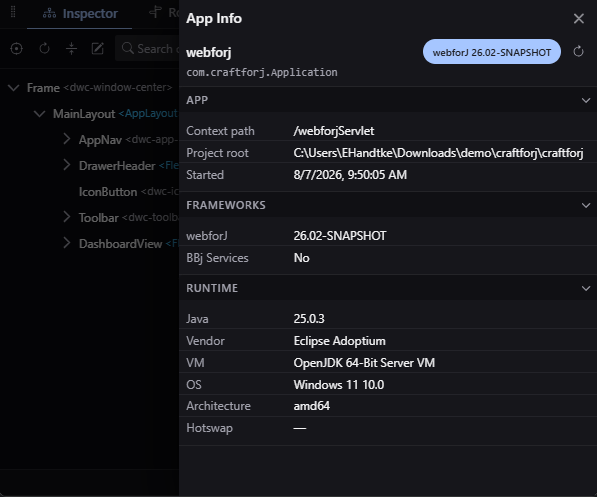
Task: Click the /webforjServlet context path value
Action: coord(334,131)
